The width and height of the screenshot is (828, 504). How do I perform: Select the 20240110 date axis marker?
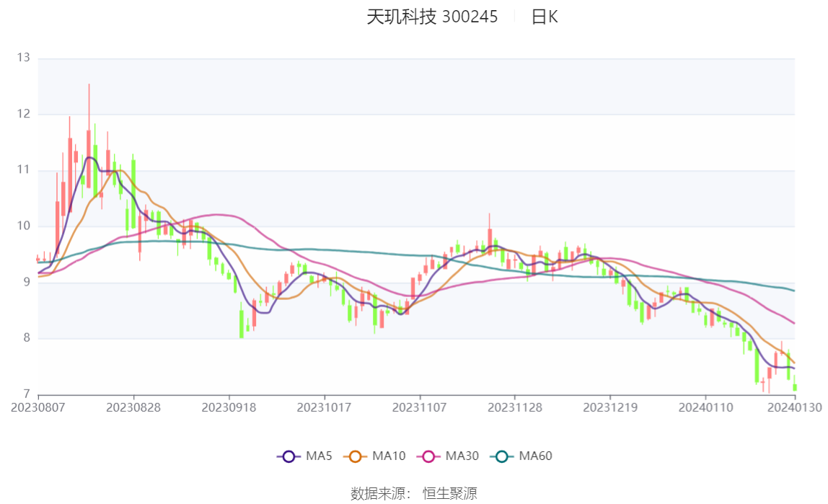click(705, 407)
